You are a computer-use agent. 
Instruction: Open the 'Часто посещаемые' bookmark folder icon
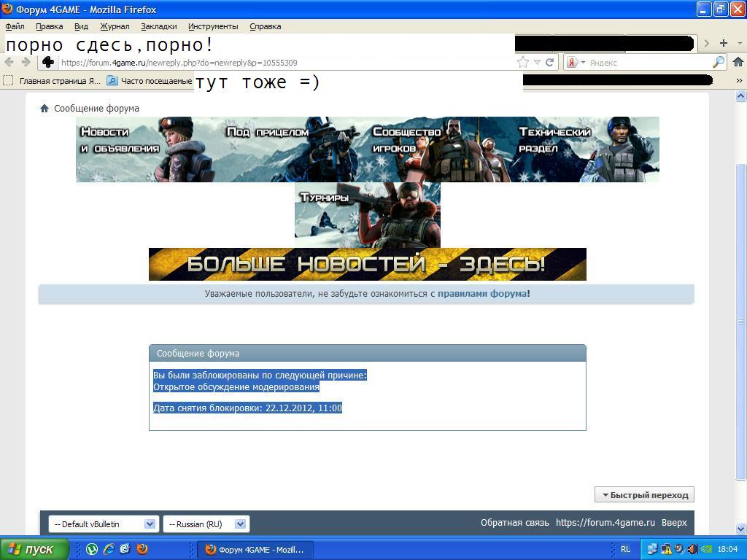point(112,81)
